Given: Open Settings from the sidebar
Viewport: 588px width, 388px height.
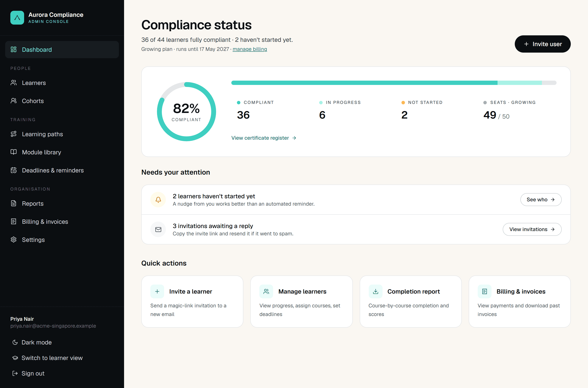Looking at the screenshot, I should 62,239.
